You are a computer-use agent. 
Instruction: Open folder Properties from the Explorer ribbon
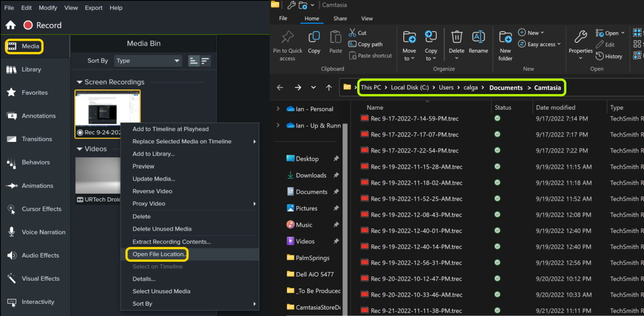coord(580,42)
